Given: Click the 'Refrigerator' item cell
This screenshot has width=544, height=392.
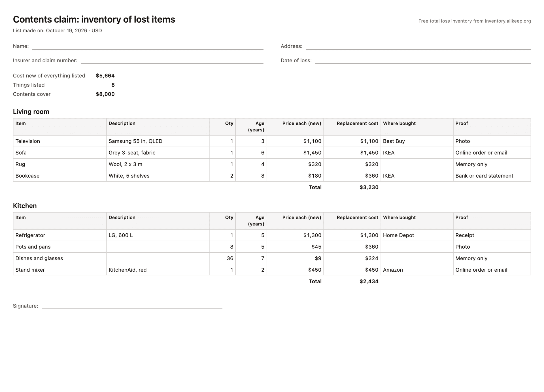Looking at the screenshot, I should (x=60, y=235).
